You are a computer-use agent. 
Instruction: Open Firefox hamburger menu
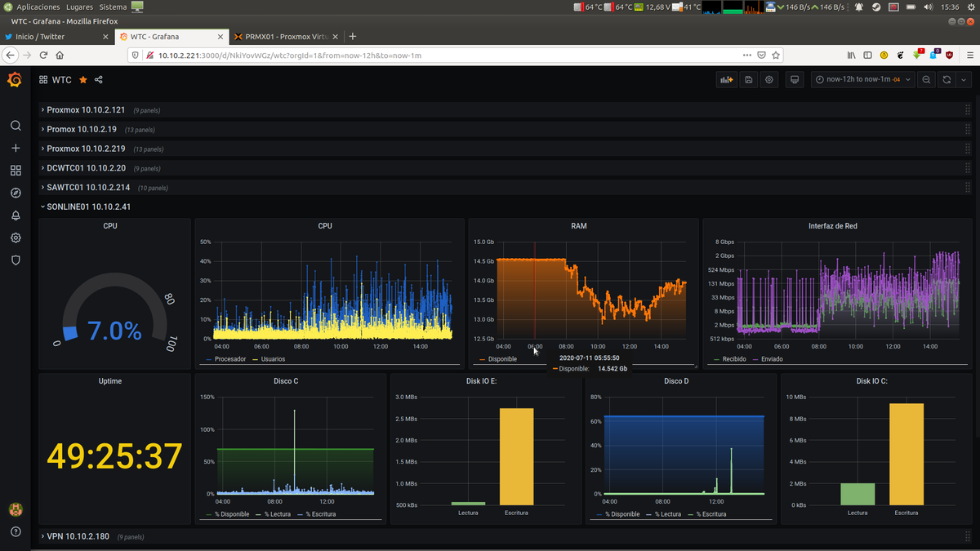970,56
